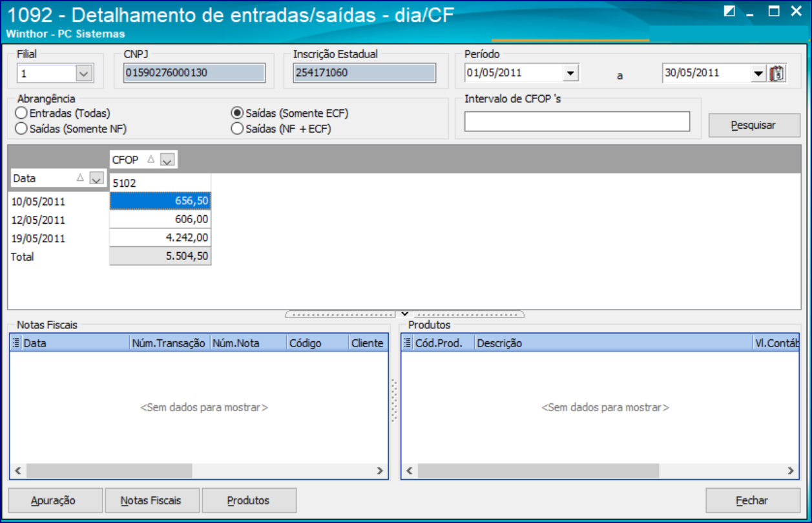Image resolution: width=812 pixels, height=523 pixels.
Task: Click the Núm.Transação column header
Action: coord(170,343)
